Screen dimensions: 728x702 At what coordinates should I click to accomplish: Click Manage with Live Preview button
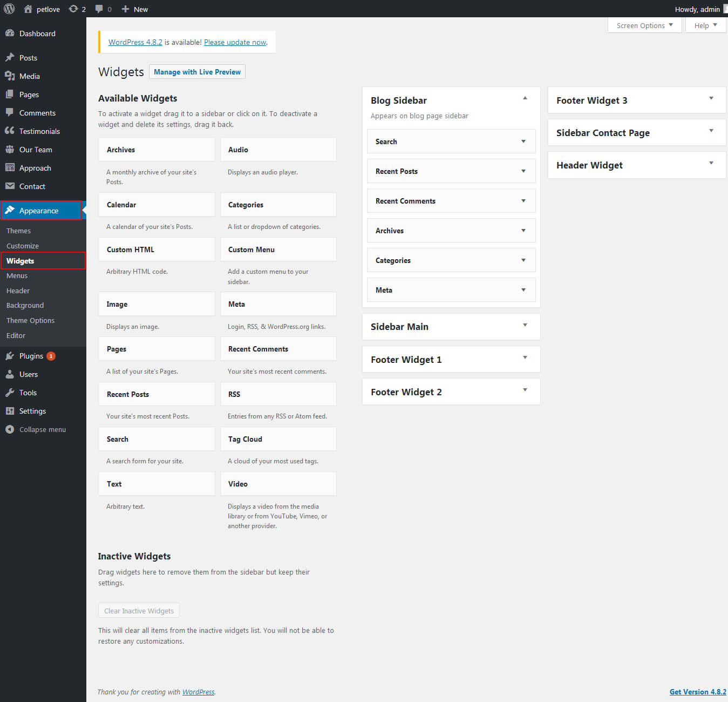click(197, 72)
